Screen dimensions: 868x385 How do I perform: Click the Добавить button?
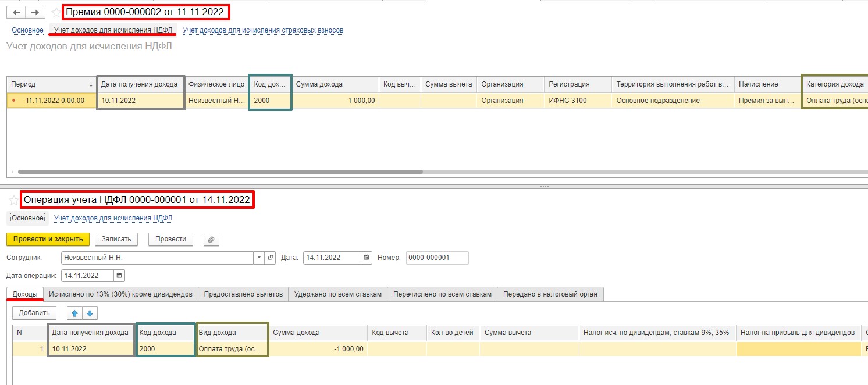[x=34, y=313]
